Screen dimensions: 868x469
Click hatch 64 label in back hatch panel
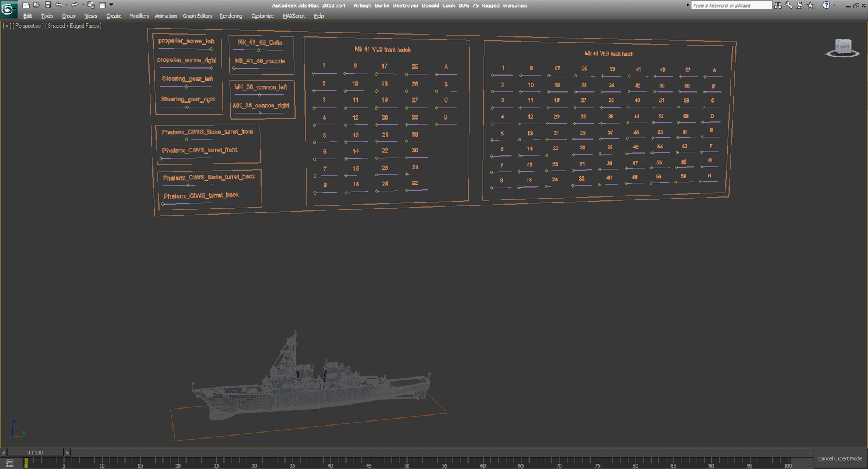(683, 176)
